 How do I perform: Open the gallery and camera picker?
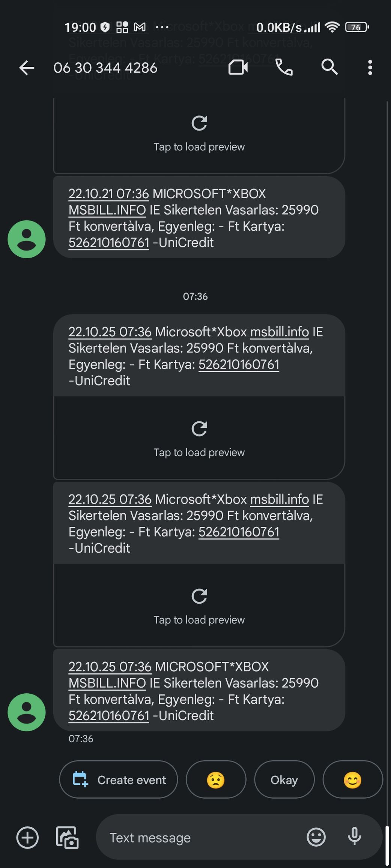[67, 837]
